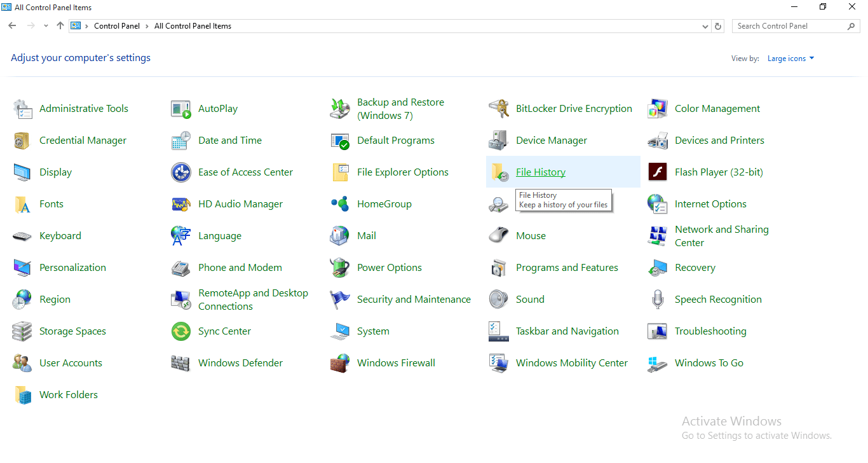
Task: Open the Personalization link
Action: click(72, 268)
